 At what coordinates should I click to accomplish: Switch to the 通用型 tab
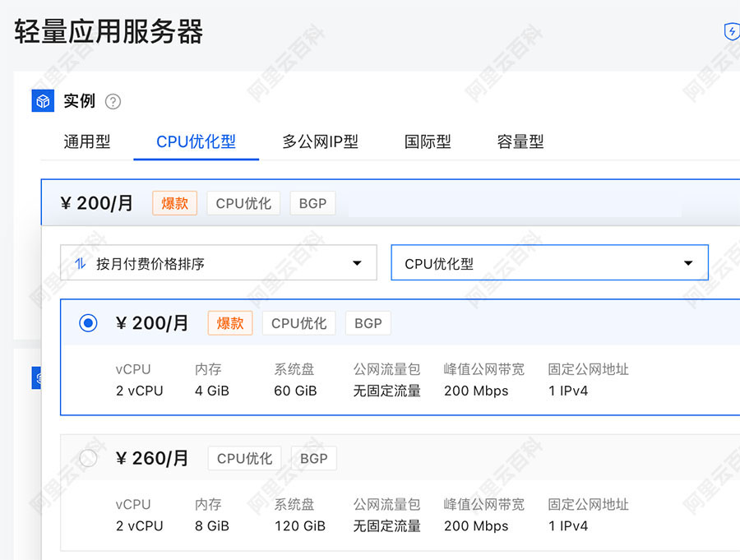coord(86,141)
